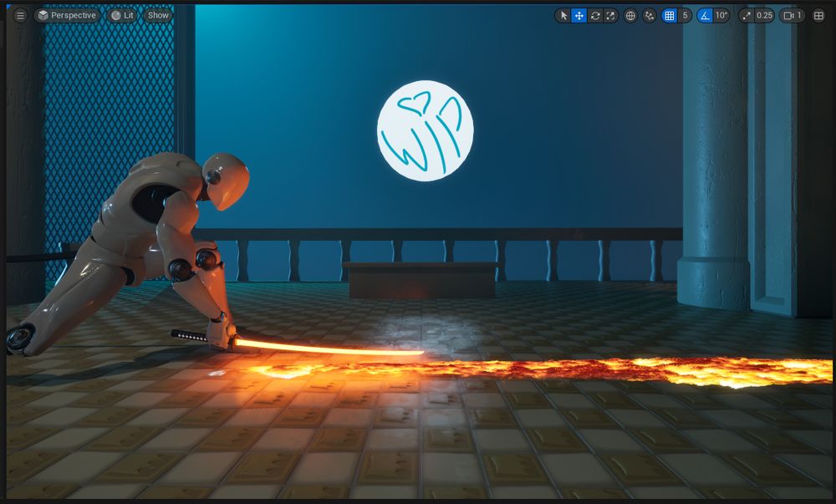Select the glowing orange katana blade
This screenshot has width=836, height=504.
(328, 349)
